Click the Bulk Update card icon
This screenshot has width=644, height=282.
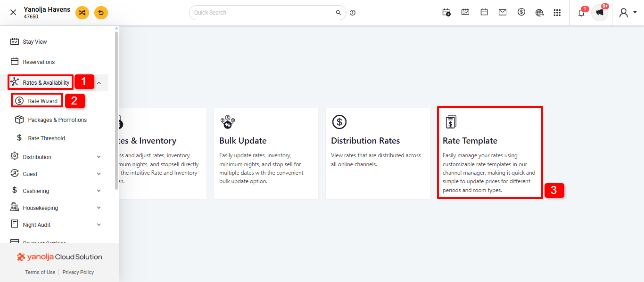pyautogui.click(x=228, y=122)
